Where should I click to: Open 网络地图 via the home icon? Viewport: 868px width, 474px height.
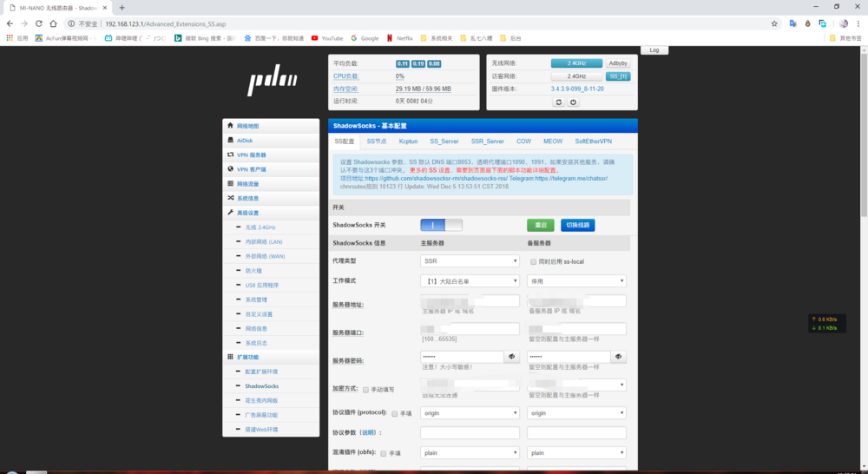230,126
